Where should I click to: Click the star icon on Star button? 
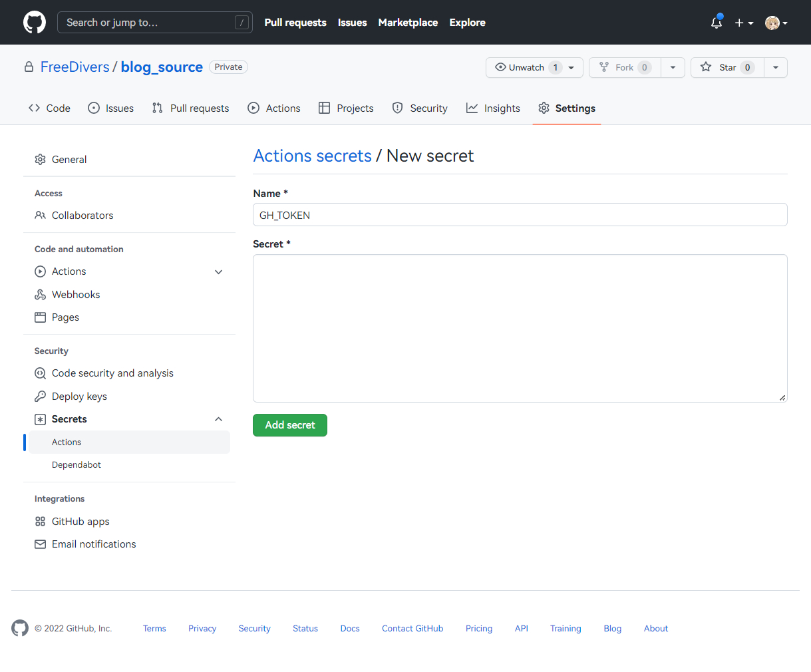click(706, 67)
